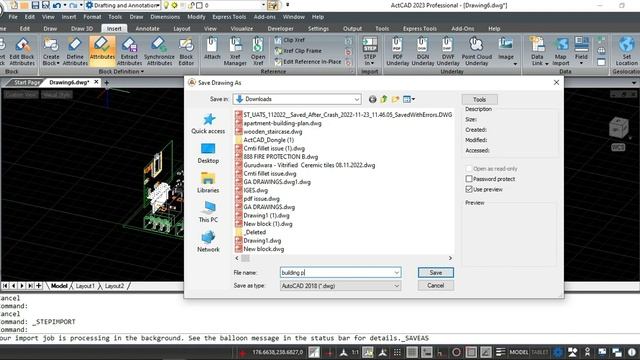Switch to the Annotate ribbon tab
640x360 pixels.
(147, 29)
